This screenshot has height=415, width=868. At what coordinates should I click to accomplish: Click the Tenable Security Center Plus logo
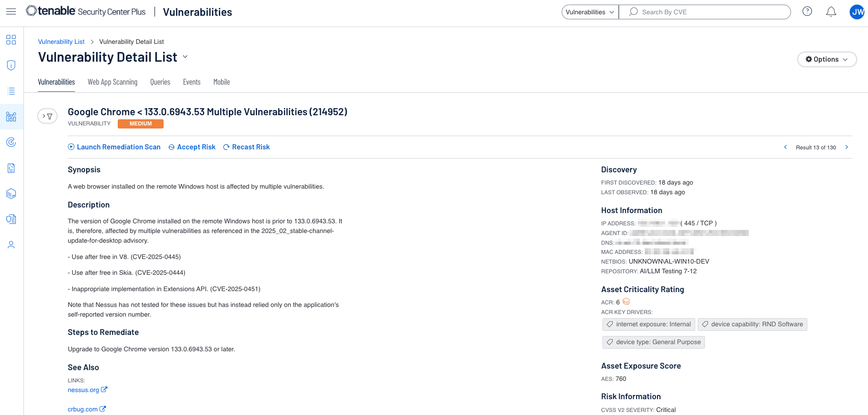(x=86, y=11)
